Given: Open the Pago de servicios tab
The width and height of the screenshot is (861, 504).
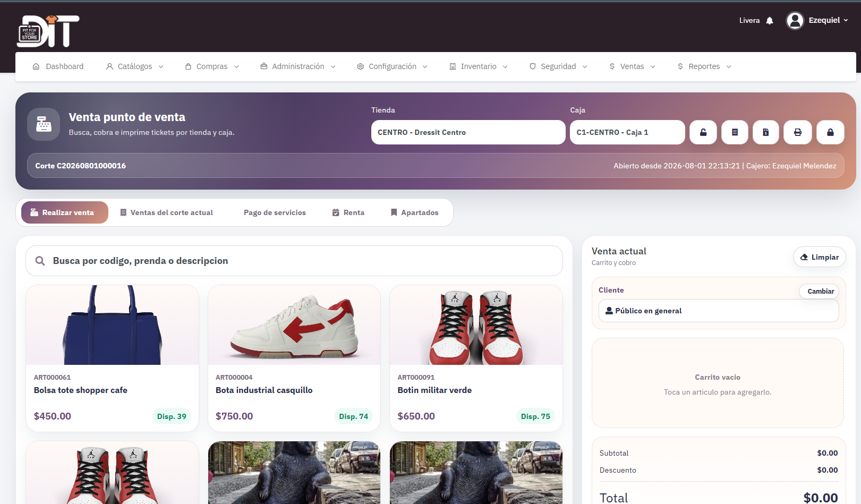Looking at the screenshot, I should pos(275,212).
